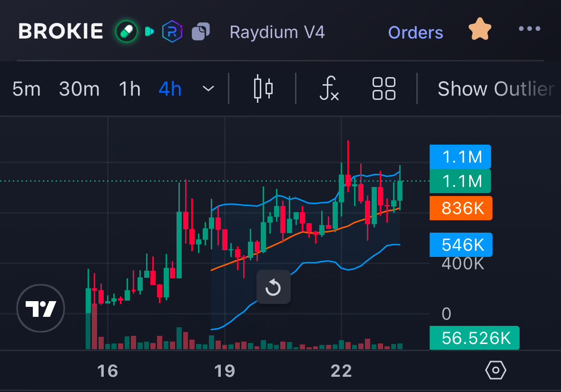Screen dimensions: 561x392
Task: Select the 4h timeframe
Action: (x=170, y=88)
